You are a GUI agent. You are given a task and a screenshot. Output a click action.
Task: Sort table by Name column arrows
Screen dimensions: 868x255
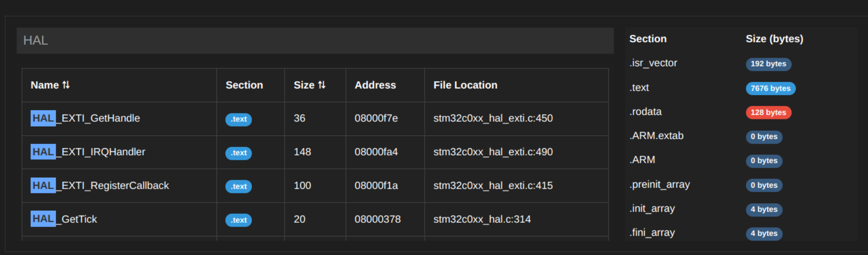[x=66, y=85]
